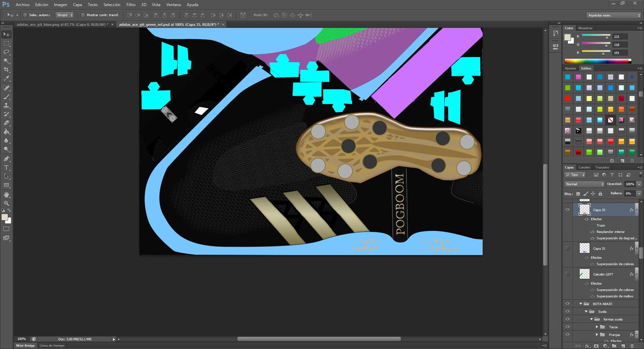Select the Magic Wand tool

(x=6, y=61)
